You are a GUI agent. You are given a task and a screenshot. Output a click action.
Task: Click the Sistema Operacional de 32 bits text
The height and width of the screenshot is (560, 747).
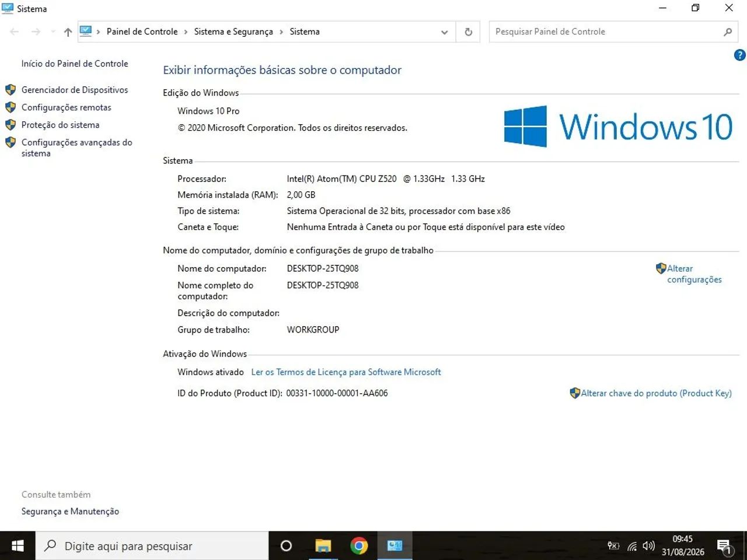pyautogui.click(x=399, y=211)
